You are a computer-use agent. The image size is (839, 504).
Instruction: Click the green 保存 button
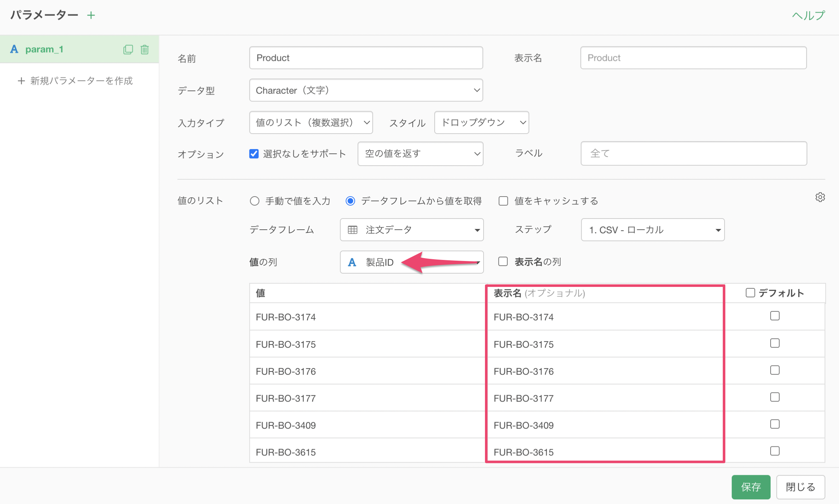[x=751, y=487]
